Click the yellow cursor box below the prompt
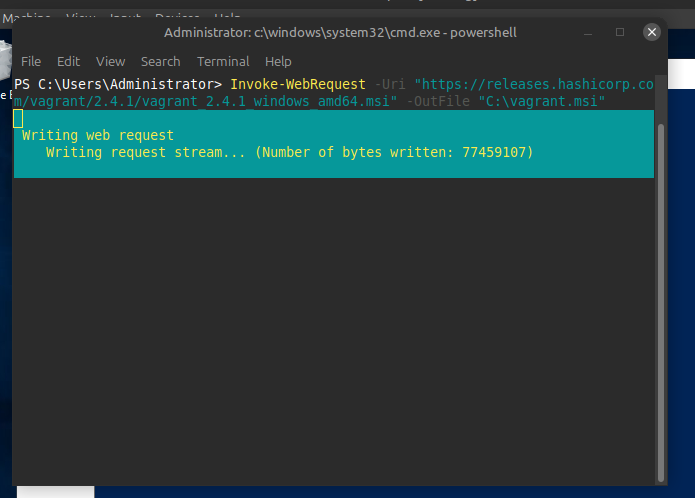Image resolution: width=695 pixels, height=498 pixels. 18,118
